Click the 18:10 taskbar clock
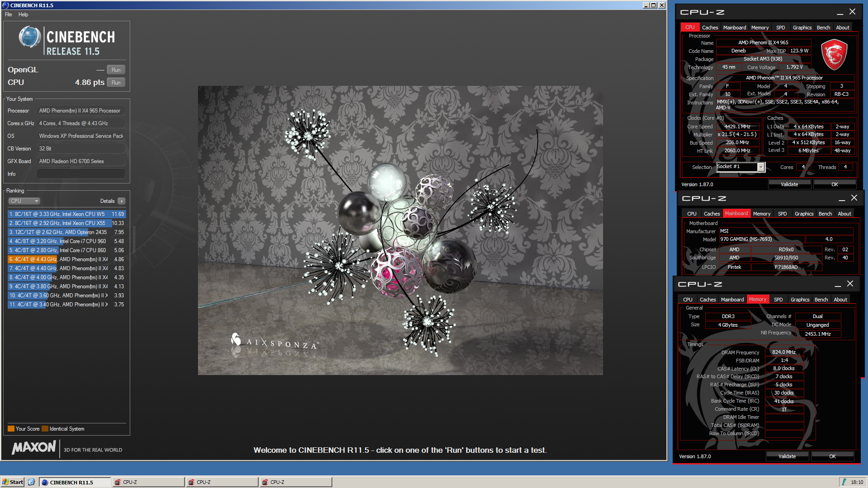This screenshot has height=488, width=868. tap(857, 482)
